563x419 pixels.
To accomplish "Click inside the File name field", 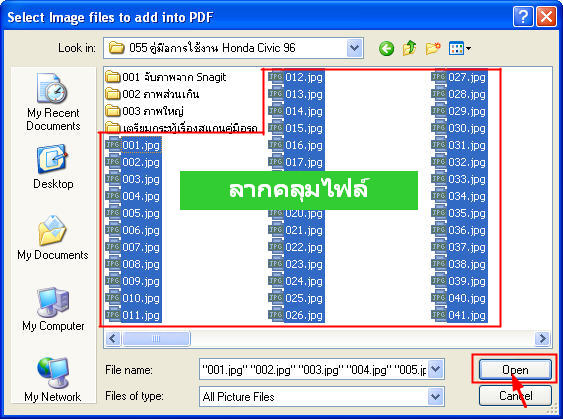I will tap(314, 369).
